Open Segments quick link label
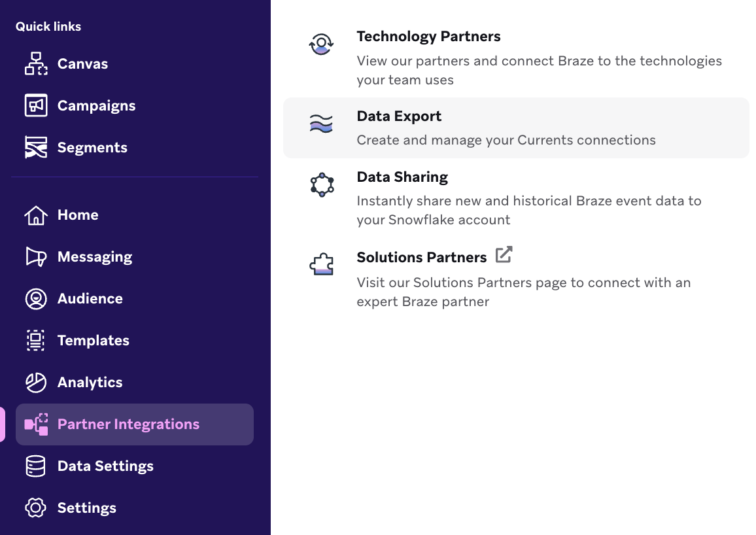756x535 pixels. 92,148
